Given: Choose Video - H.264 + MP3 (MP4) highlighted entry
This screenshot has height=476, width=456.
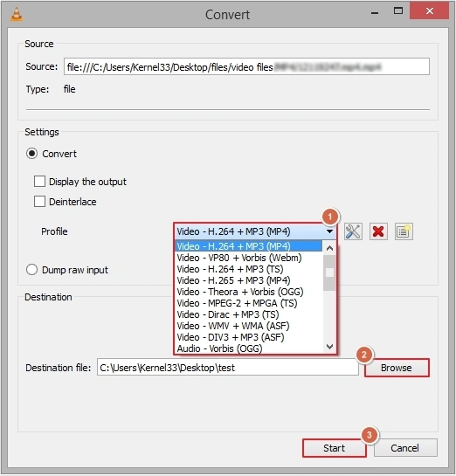Looking at the screenshot, I should 248,246.
